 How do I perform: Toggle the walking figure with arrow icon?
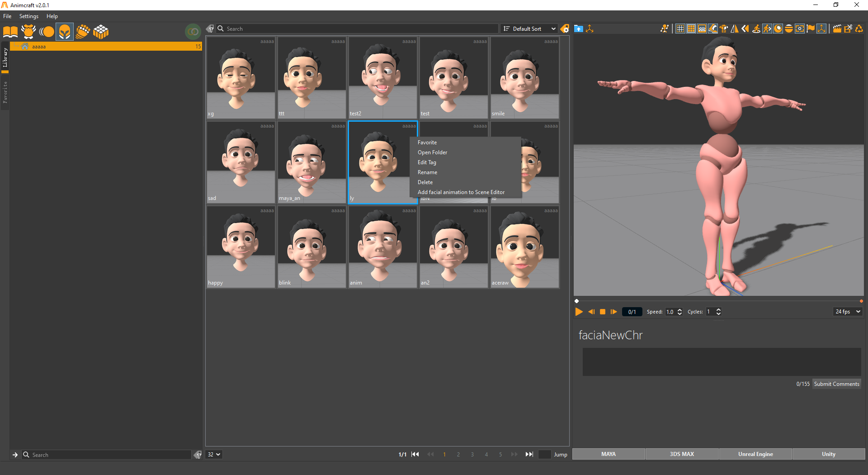click(767, 28)
